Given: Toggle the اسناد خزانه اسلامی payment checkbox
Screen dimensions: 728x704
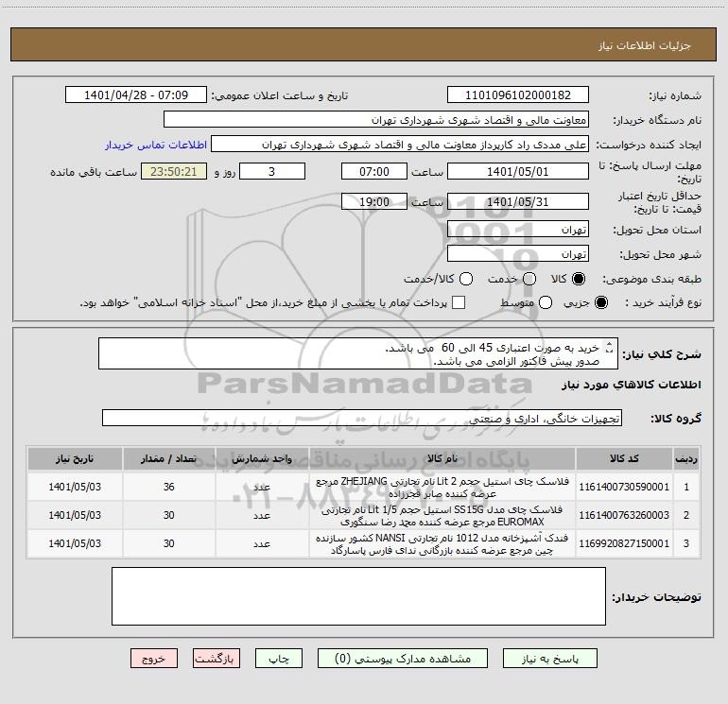Looking at the screenshot, I should pyautogui.click(x=459, y=302).
